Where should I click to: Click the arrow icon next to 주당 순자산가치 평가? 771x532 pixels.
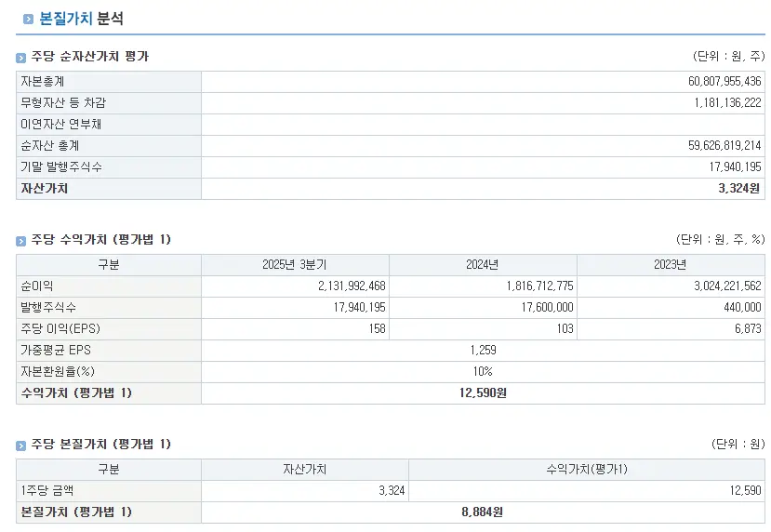click(21, 58)
